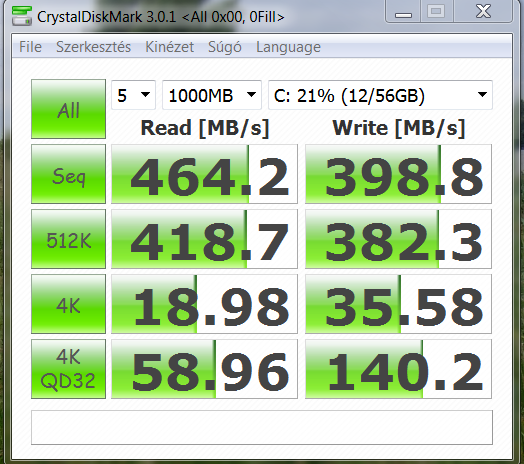
Task: Select the 4K QD32 read result 58.96
Action: coord(204,369)
